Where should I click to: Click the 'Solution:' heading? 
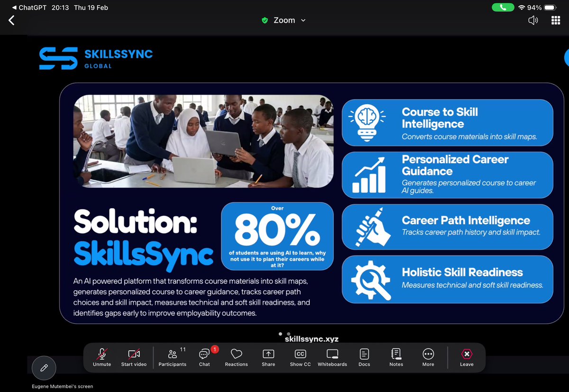click(x=135, y=222)
